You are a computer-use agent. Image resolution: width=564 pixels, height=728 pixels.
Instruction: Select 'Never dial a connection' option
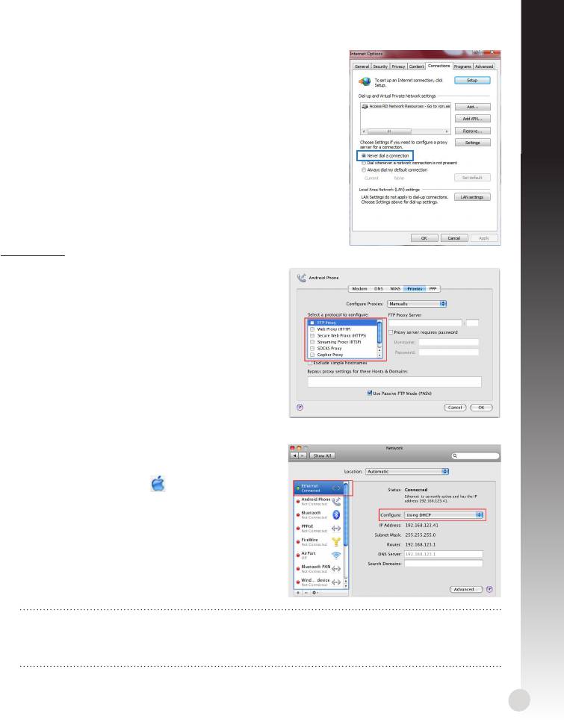coord(364,155)
